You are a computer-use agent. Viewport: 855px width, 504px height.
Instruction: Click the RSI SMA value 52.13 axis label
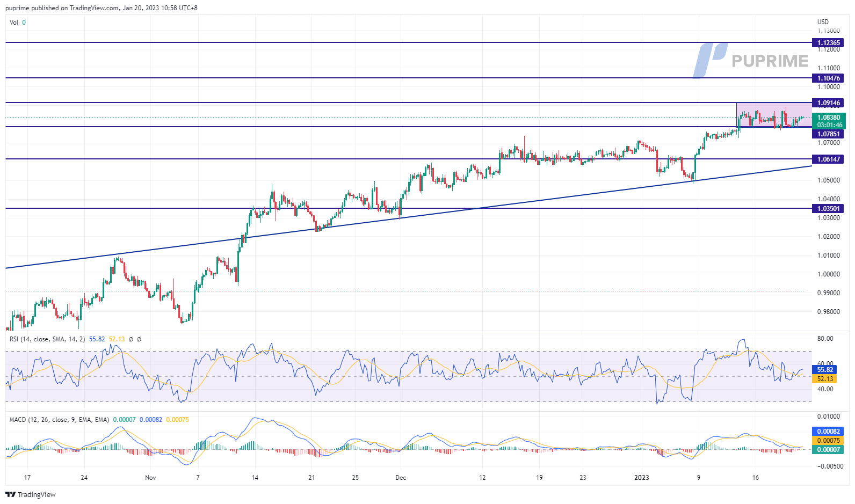click(825, 379)
